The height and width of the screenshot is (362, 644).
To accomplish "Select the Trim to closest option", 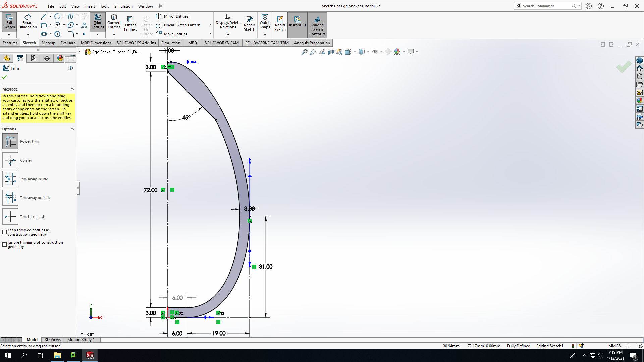I will point(10,217).
